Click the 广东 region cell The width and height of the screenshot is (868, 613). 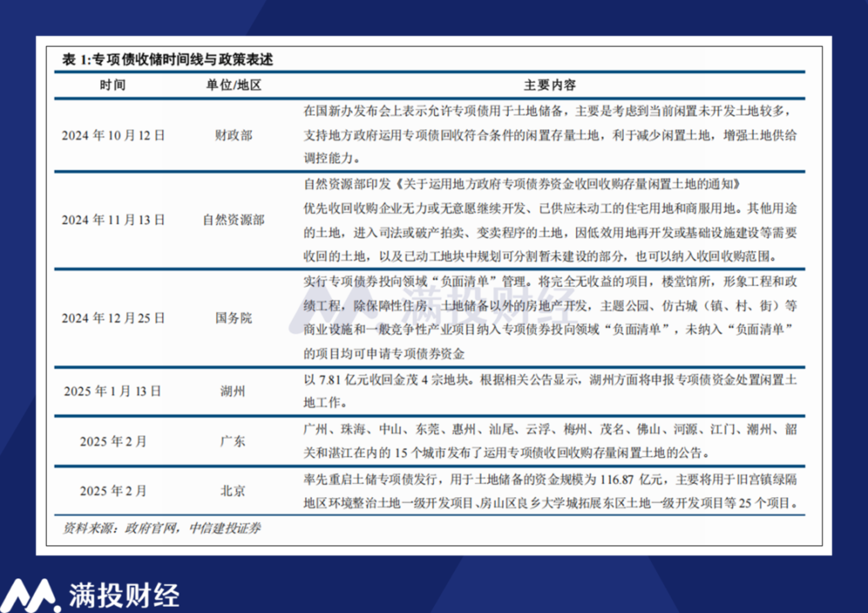click(x=233, y=441)
